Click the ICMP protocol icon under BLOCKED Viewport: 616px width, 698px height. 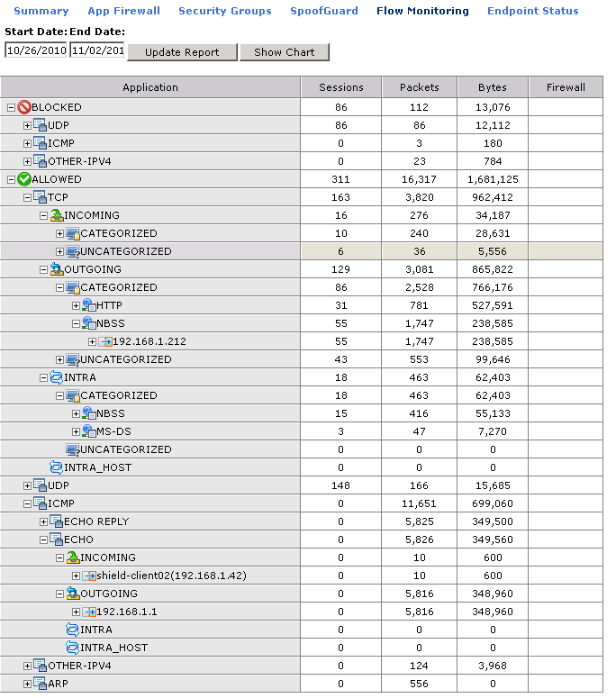pos(40,143)
